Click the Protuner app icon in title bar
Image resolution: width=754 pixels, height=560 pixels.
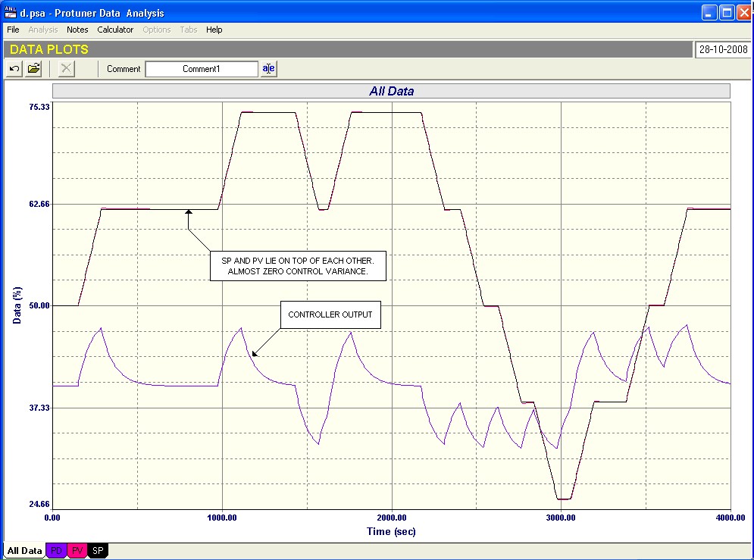pos(11,12)
